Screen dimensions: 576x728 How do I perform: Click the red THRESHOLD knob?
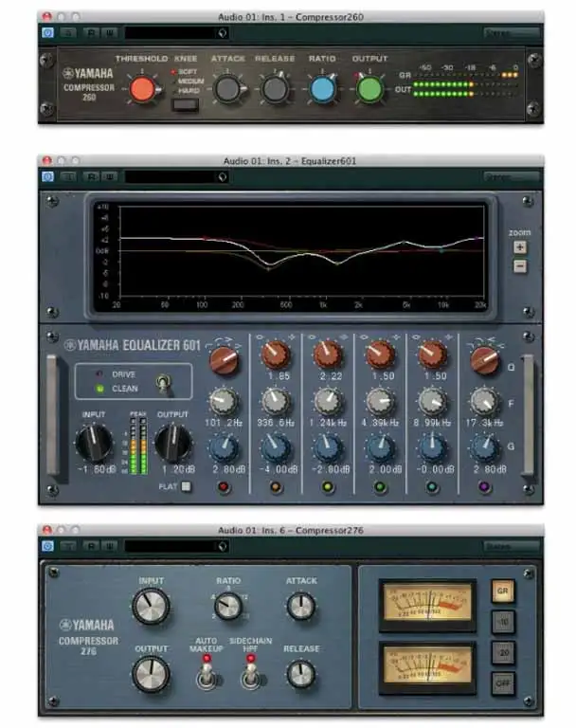click(x=142, y=90)
